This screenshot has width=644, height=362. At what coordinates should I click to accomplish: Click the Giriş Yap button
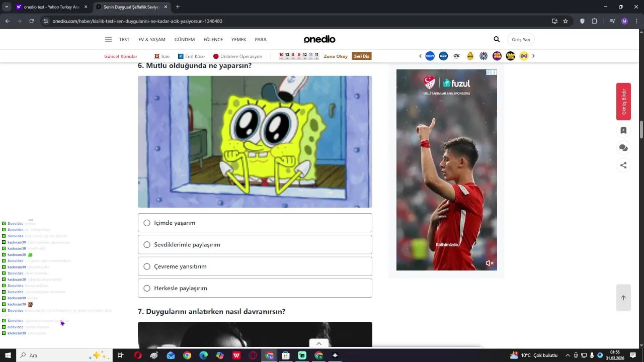521,40
